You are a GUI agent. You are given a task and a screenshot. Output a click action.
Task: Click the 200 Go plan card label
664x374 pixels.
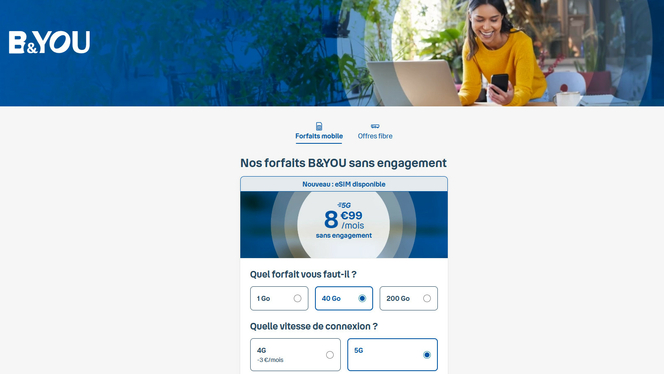click(398, 299)
